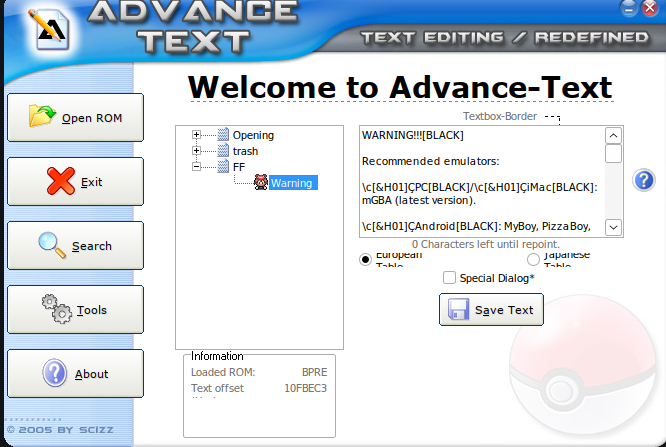Select the European Table radio button
The width and height of the screenshot is (666, 447).
365,259
